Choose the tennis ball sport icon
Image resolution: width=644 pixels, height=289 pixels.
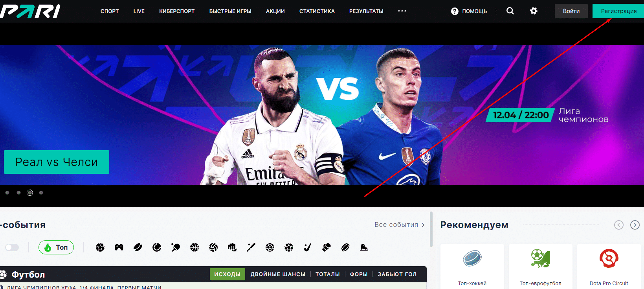click(157, 247)
